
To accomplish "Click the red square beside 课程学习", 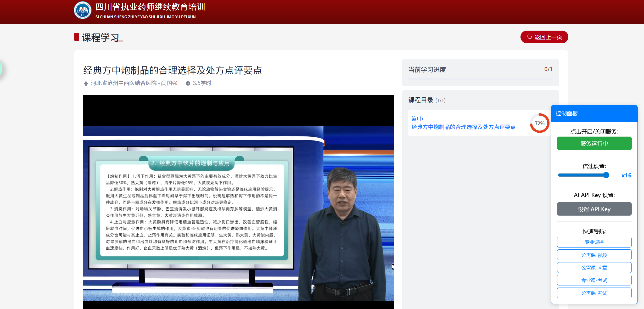I will pos(76,37).
